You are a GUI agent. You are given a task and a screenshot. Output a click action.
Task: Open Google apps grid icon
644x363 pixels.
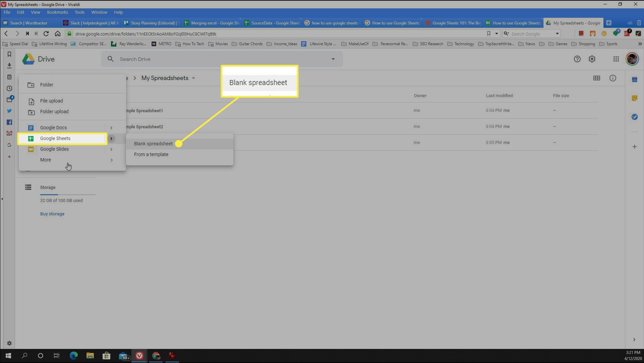click(x=616, y=59)
